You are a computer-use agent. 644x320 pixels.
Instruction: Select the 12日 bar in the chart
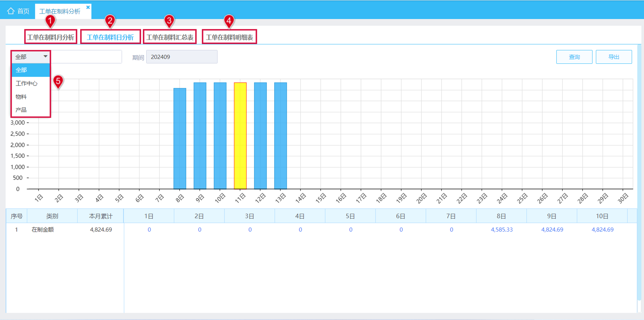point(260,136)
